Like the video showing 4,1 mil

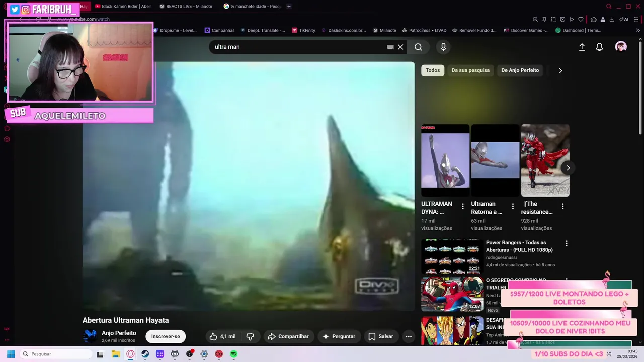coord(222,336)
